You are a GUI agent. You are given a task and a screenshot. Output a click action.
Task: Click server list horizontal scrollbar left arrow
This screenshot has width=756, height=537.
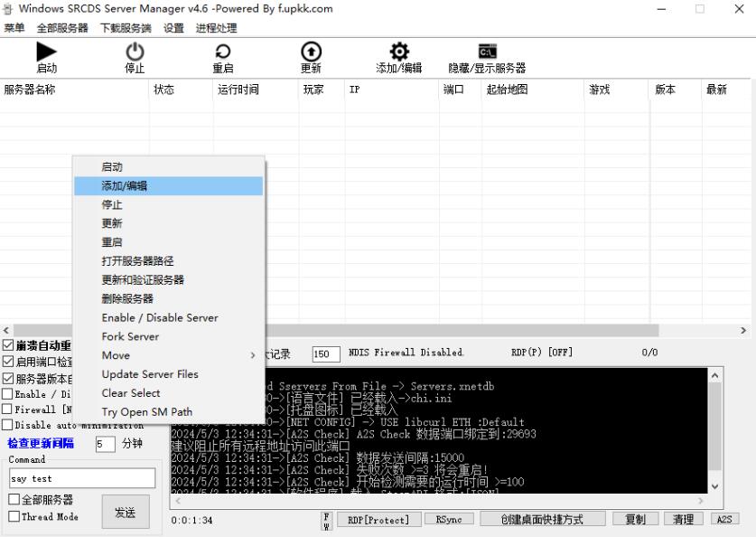pyautogui.click(x=6, y=331)
